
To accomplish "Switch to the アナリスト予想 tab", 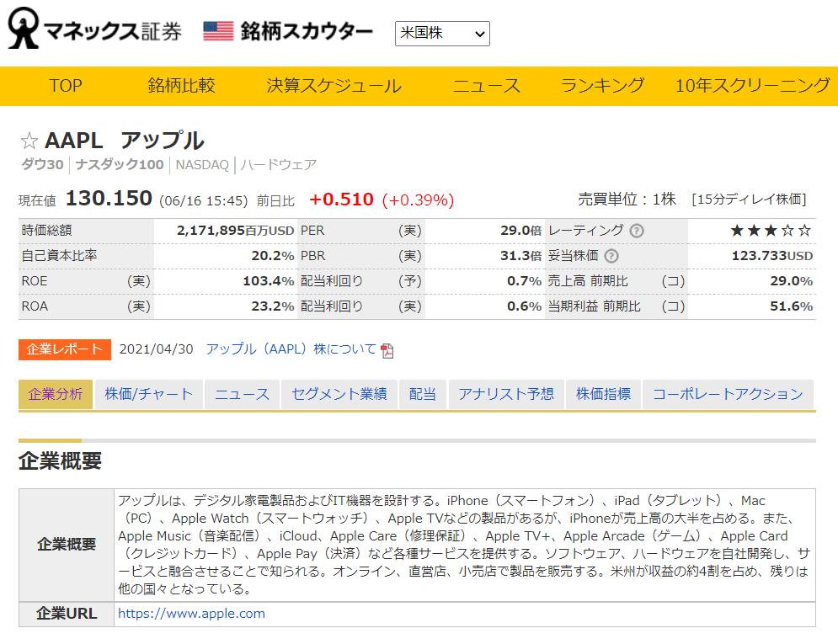I will (x=506, y=395).
